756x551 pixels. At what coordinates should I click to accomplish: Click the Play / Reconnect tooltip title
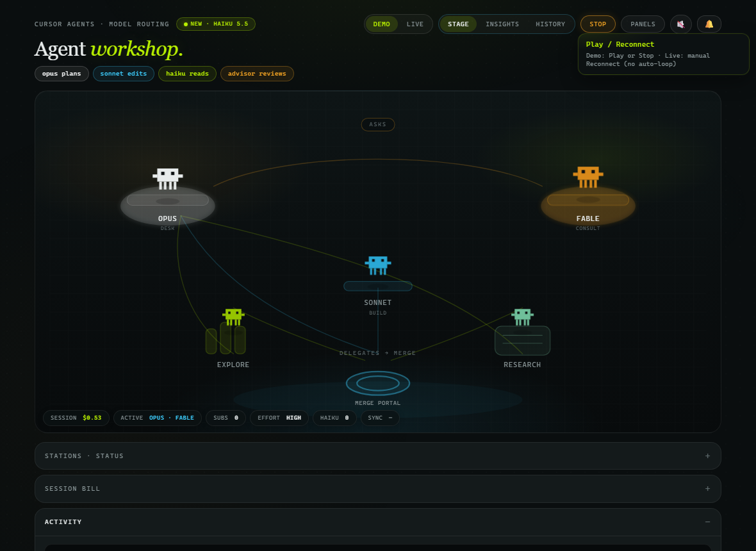tap(620, 44)
